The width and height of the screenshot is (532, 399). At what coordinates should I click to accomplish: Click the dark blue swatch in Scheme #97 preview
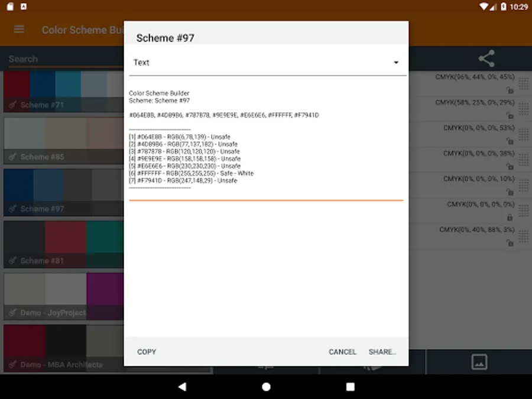(18, 183)
